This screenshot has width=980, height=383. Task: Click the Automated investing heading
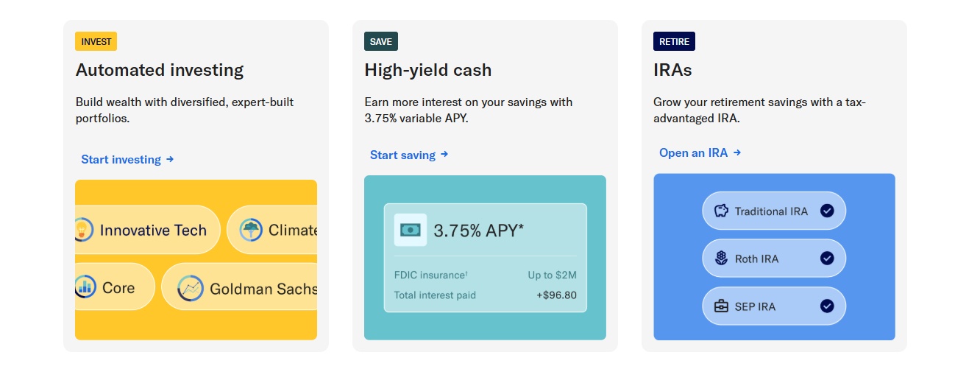[160, 71]
